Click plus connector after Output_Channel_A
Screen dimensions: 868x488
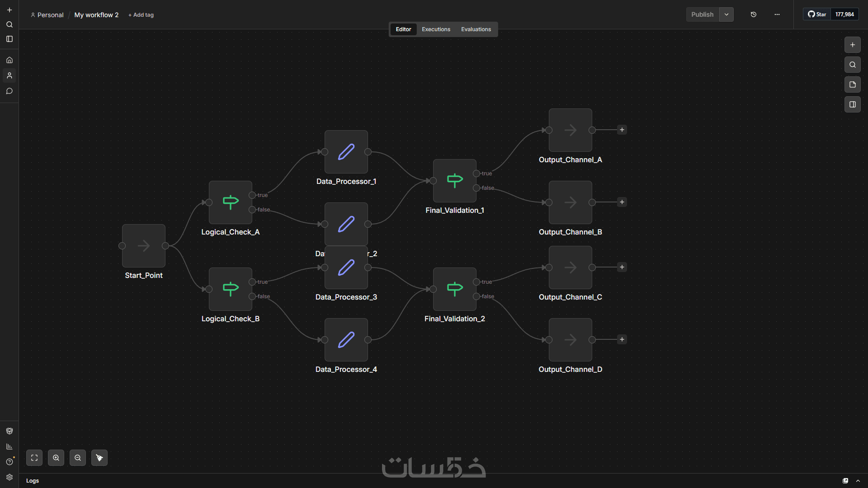point(622,130)
